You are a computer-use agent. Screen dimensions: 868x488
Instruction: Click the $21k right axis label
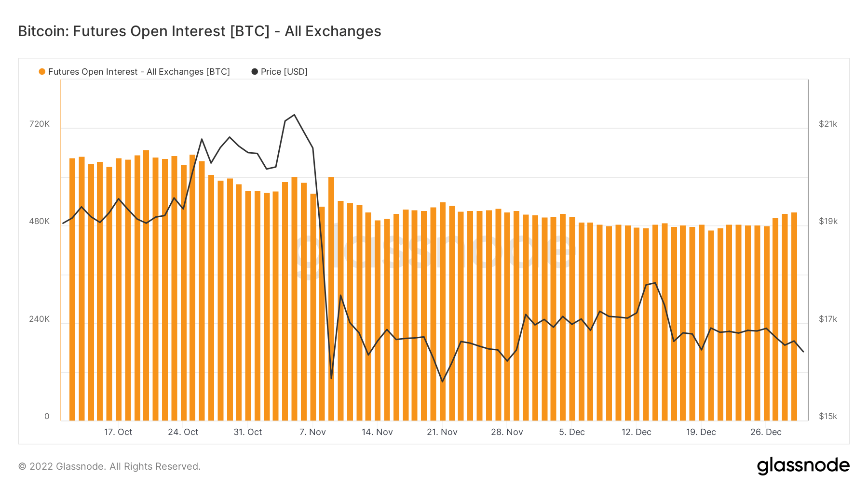pyautogui.click(x=828, y=124)
